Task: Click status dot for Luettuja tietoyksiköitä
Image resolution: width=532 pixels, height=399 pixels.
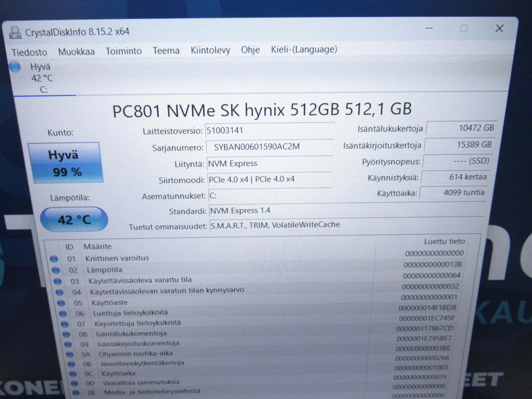Action: (63, 314)
